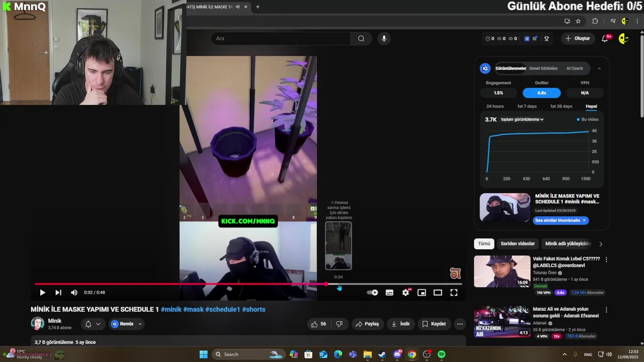The image size is (644, 362).
Task: Mute the tab using the speaker icon
Action: click(237, 7)
